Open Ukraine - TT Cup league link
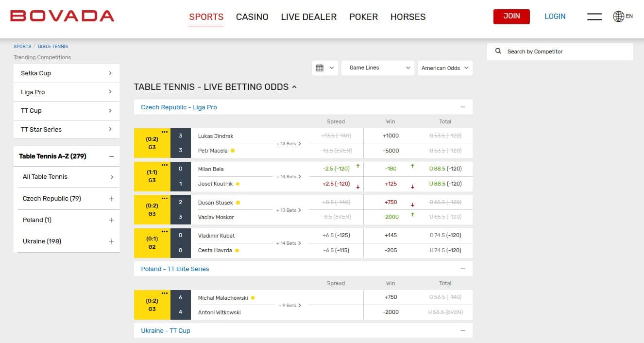644x343 pixels. tap(166, 331)
